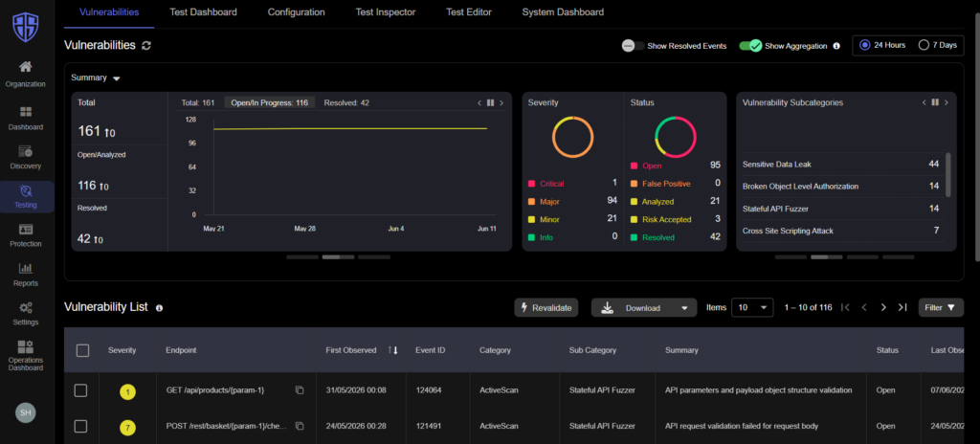
Task: Toggle Show Resolved Events switch
Action: tap(634, 46)
